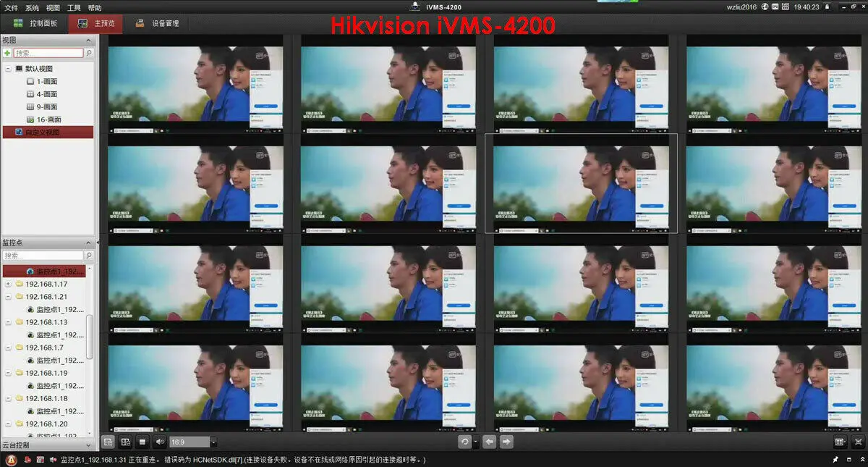The width and height of the screenshot is (868, 467).
Task: Open the auto-switch interval dropdown arrow
Action: 475,442
